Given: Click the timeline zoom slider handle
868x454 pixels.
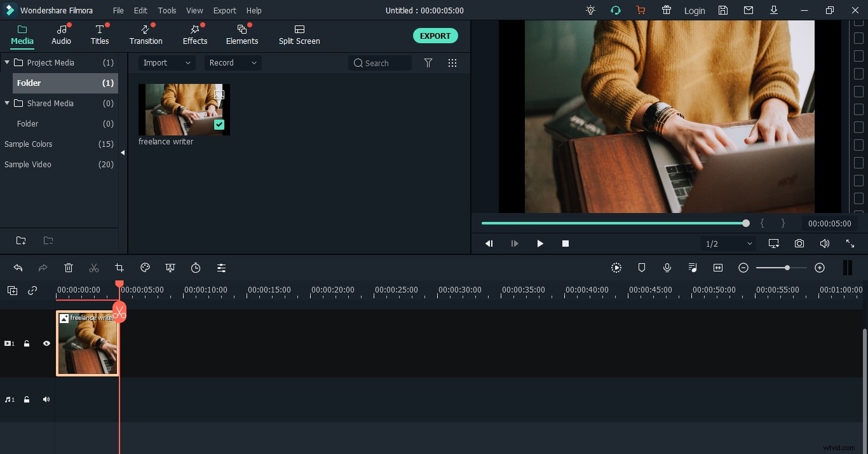Looking at the screenshot, I should click(787, 268).
